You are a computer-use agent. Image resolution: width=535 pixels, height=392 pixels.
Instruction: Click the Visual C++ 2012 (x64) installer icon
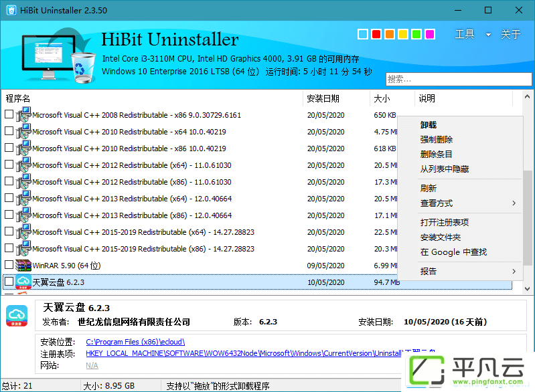pos(23,165)
